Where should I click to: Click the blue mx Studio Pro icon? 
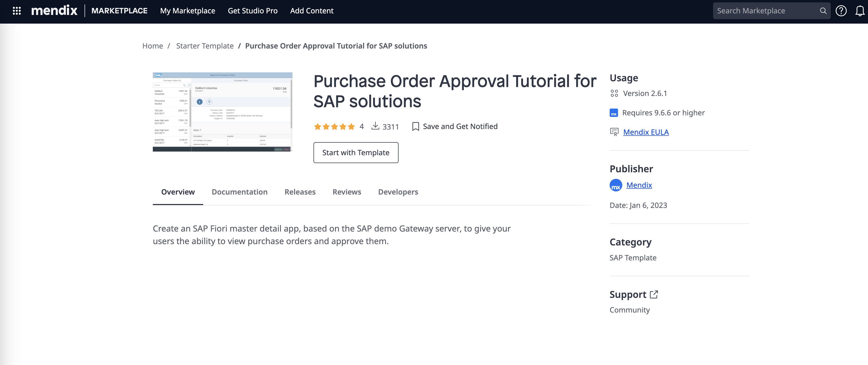point(614,113)
